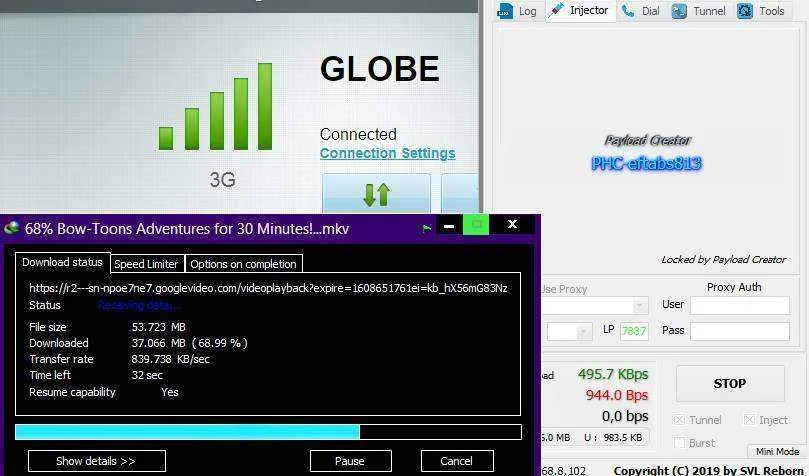Viewport: 809px width, 476px height.
Task: Click the Dial phone icon
Action: pyautogui.click(x=628, y=11)
